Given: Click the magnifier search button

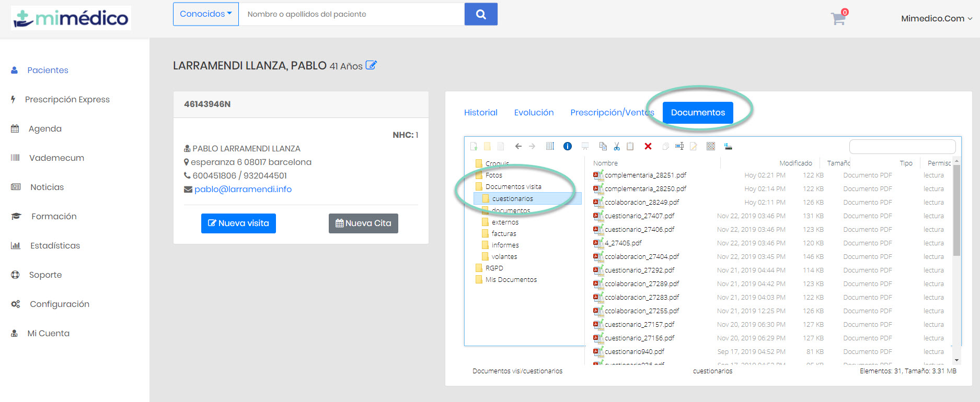Looking at the screenshot, I should pos(481,14).
